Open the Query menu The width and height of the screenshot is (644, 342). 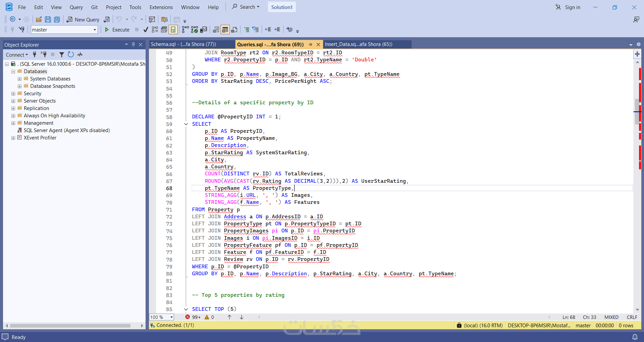tap(76, 7)
